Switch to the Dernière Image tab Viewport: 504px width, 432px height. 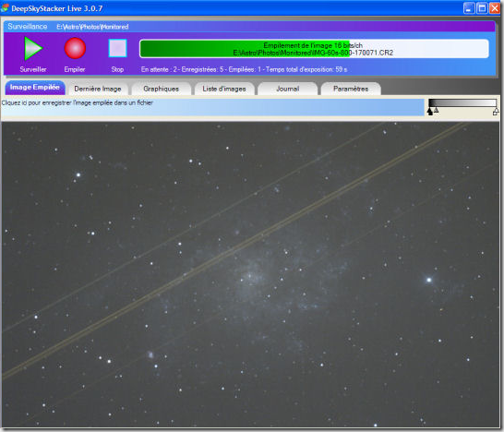point(98,89)
